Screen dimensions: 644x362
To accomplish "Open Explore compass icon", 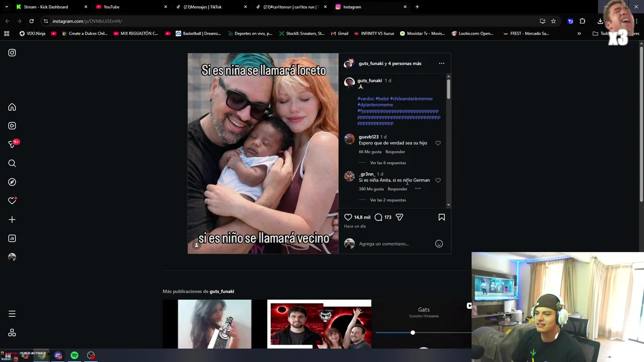I will click(x=12, y=182).
